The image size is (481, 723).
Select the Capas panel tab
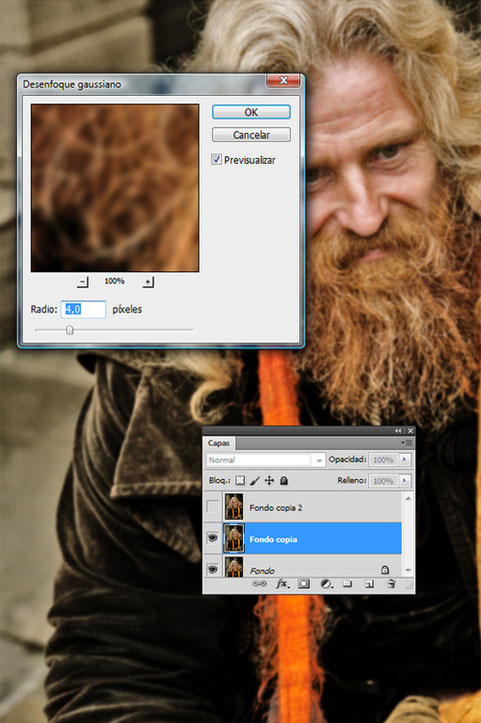pyautogui.click(x=219, y=443)
